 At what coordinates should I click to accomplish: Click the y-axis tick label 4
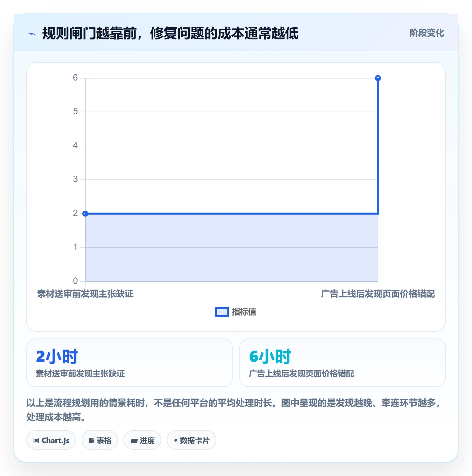pos(76,146)
